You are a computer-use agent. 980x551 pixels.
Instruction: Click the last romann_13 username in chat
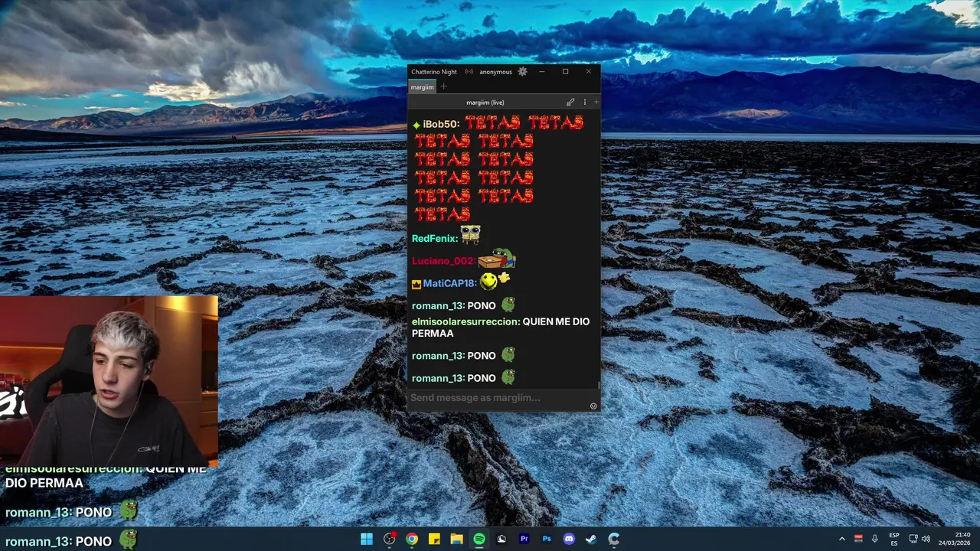tap(438, 378)
